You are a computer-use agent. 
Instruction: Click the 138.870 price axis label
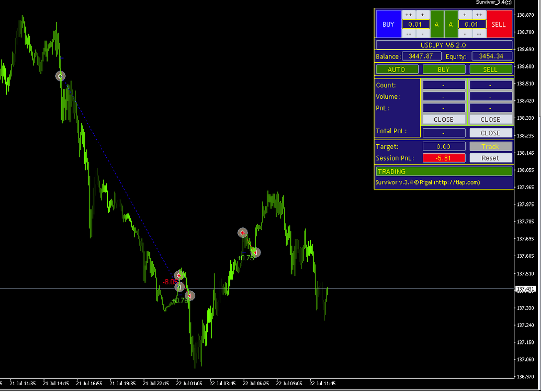(x=526, y=15)
